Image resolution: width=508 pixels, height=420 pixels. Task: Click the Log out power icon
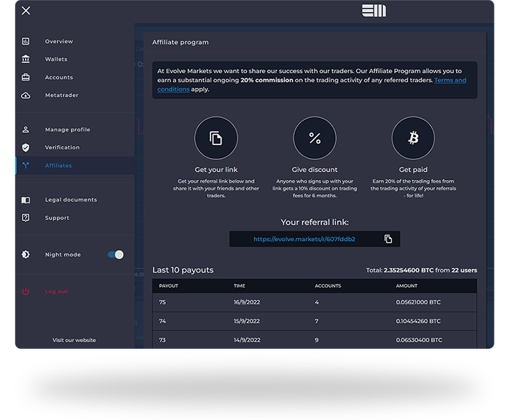[26, 291]
